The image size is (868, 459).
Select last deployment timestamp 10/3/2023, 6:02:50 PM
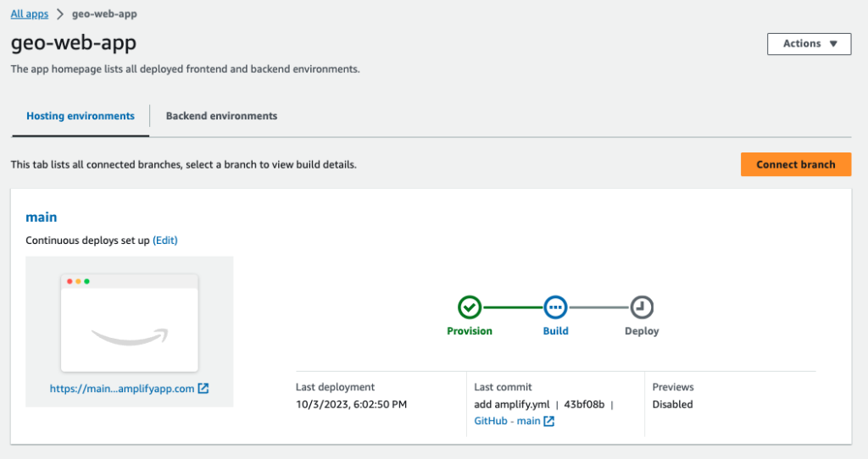coord(351,404)
